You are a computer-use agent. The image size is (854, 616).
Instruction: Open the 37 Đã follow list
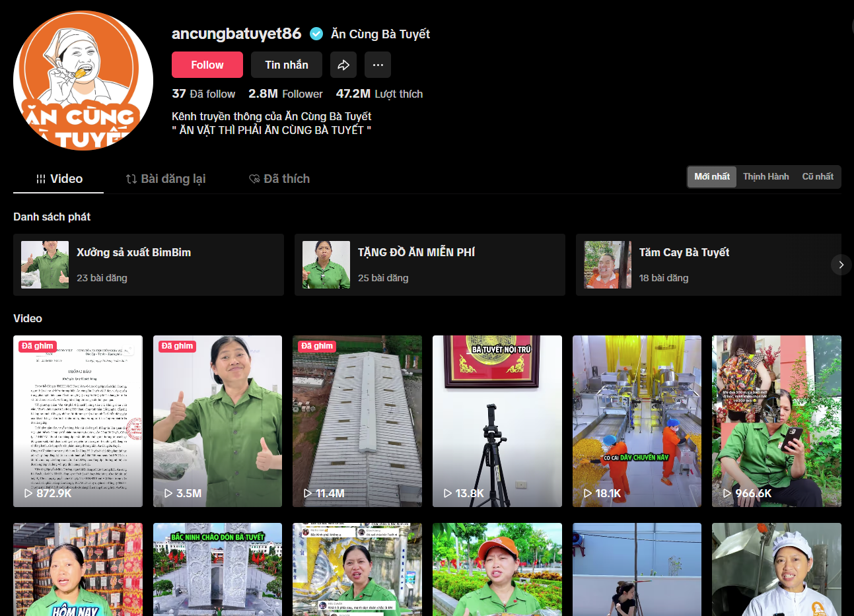[x=203, y=94]
